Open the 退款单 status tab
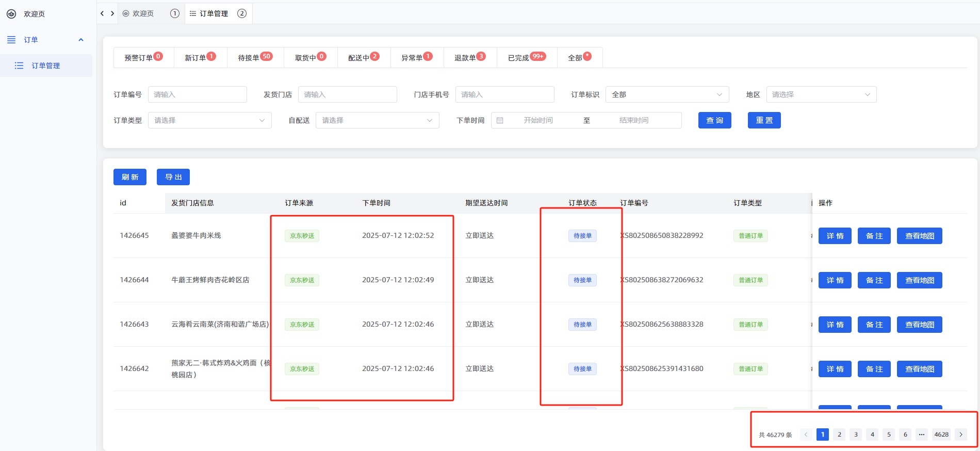Screen dimensions: 980x451 coord(470,57)
